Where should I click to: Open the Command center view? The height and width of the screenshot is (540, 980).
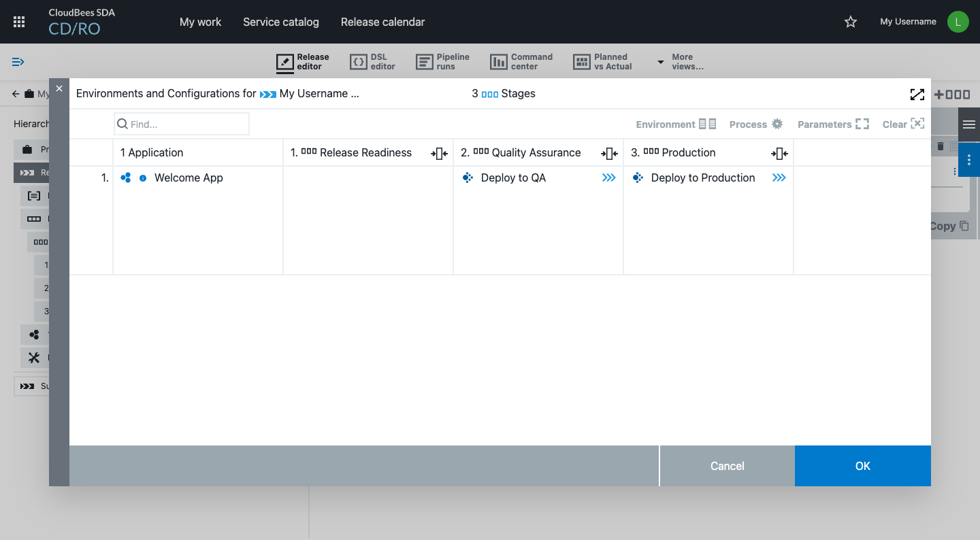(521, 62)
